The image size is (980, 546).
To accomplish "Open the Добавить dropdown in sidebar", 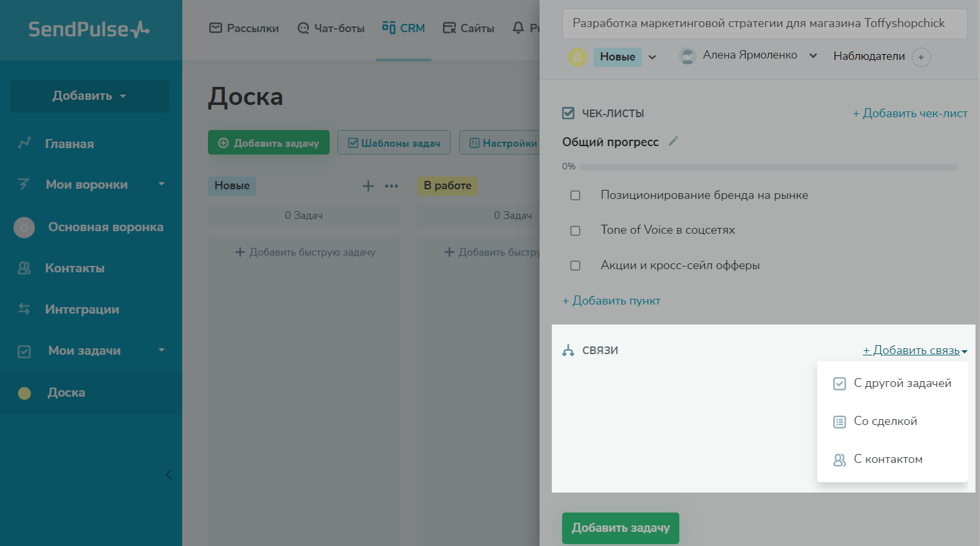I will (90, 96).
